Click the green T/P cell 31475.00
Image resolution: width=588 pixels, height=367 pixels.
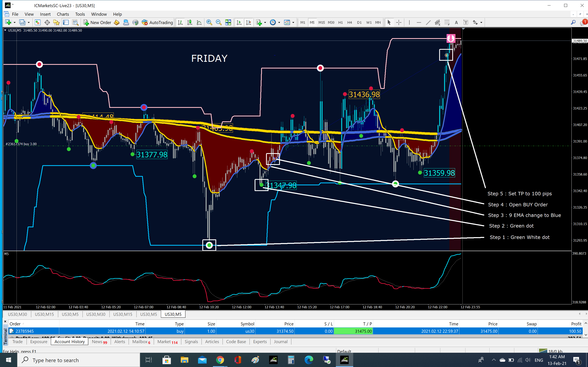(353, 331)
